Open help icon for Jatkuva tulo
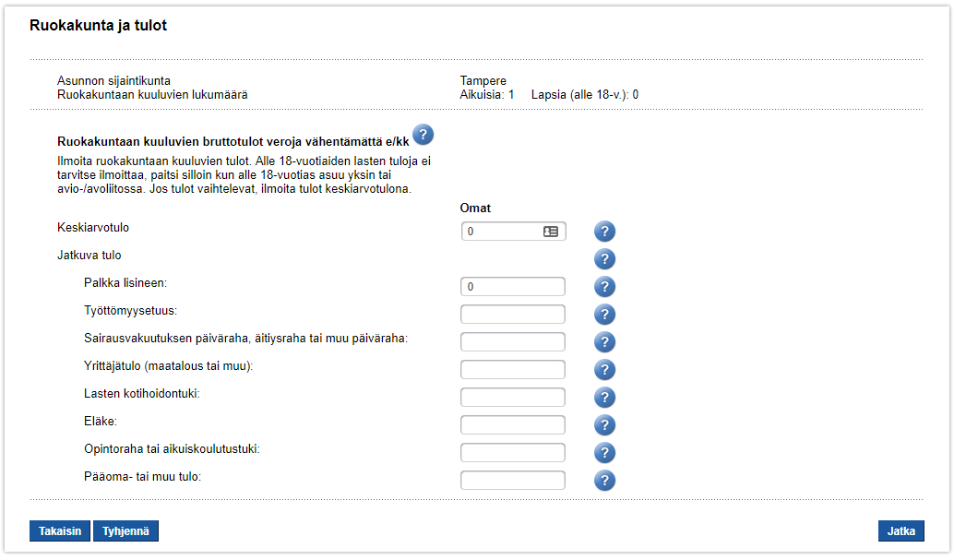The height and width of the screenshot is (560, 954). point(604,259)
